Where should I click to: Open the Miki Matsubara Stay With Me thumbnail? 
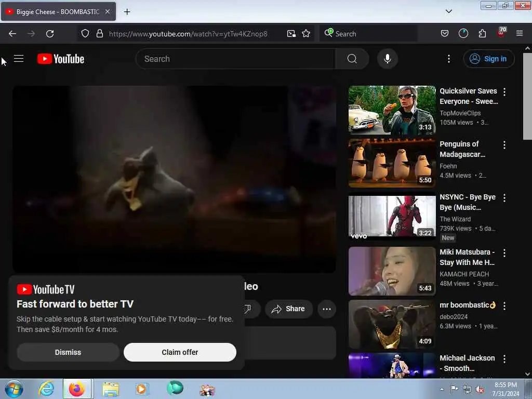[x=392, y=271]
